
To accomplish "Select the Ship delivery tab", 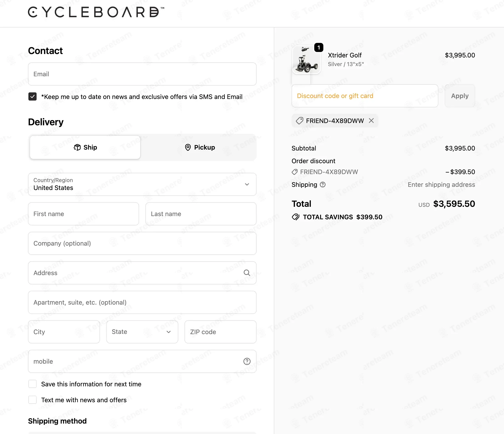I will (x=85, y=147).
